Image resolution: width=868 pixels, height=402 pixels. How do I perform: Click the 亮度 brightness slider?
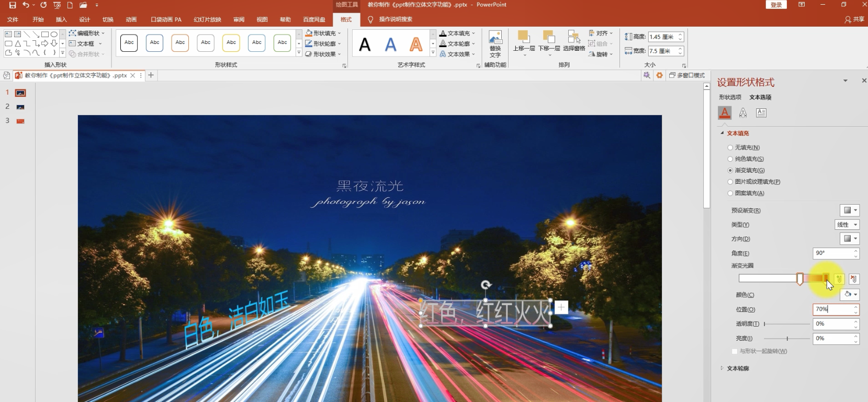tap(787, 339)
